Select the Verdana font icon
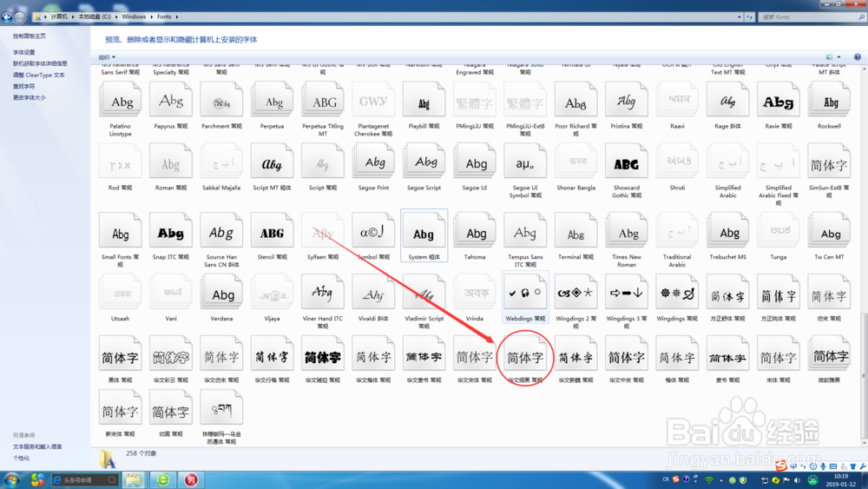The width and height of the screenshot is (868, 489). (221, 293)
